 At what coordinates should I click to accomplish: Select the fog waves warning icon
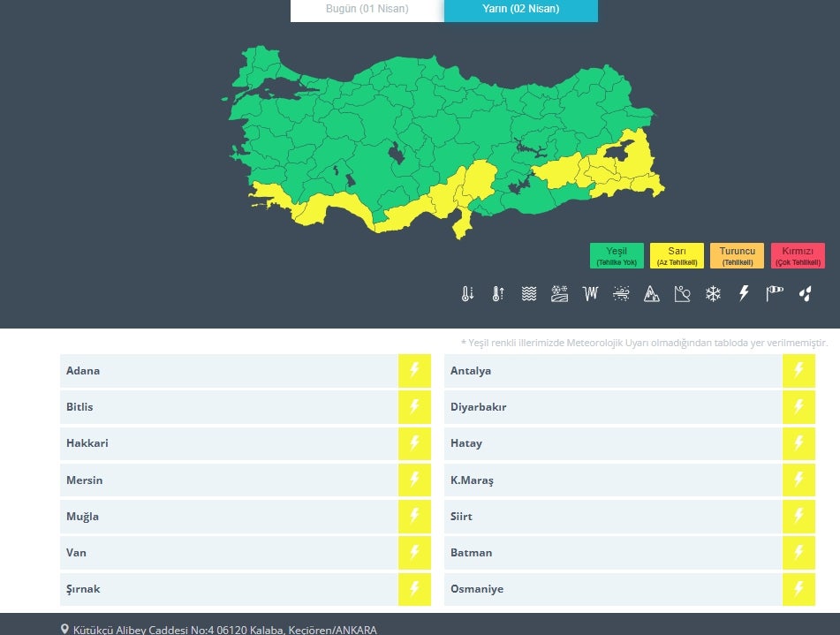[x=528, y=294]
